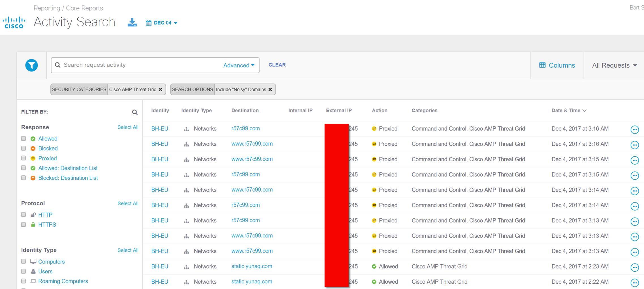644x289 pixels.
Task: Open the DEC 04 date dropdown
Action: [162, 23]
